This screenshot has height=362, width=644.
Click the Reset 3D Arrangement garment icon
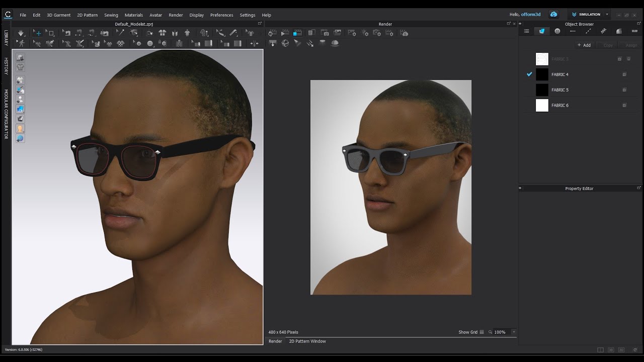coord(163,33)
